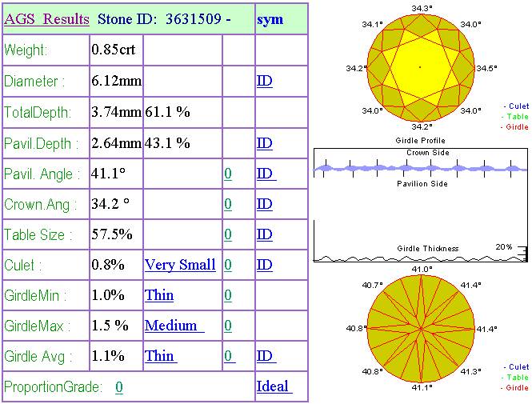
Task: Open the Medium link in GirdleMax row
Action: [174, 326]
